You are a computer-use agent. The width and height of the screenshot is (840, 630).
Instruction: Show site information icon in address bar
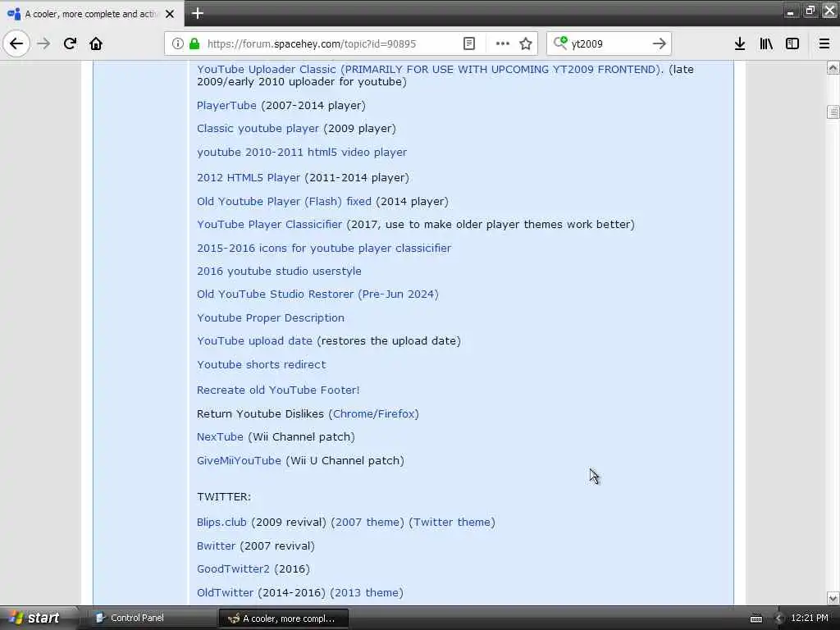[178, 43]
